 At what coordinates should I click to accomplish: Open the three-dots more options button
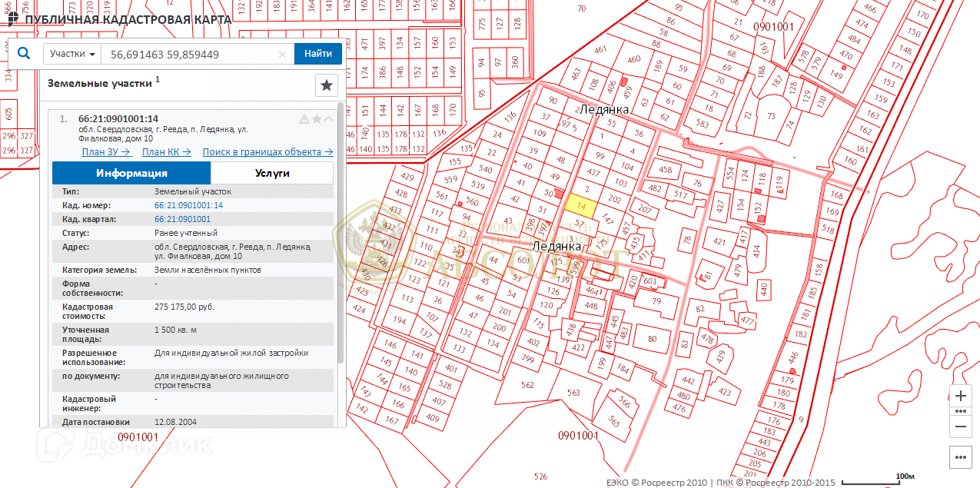pyautogui.click(x=961, y=457)
